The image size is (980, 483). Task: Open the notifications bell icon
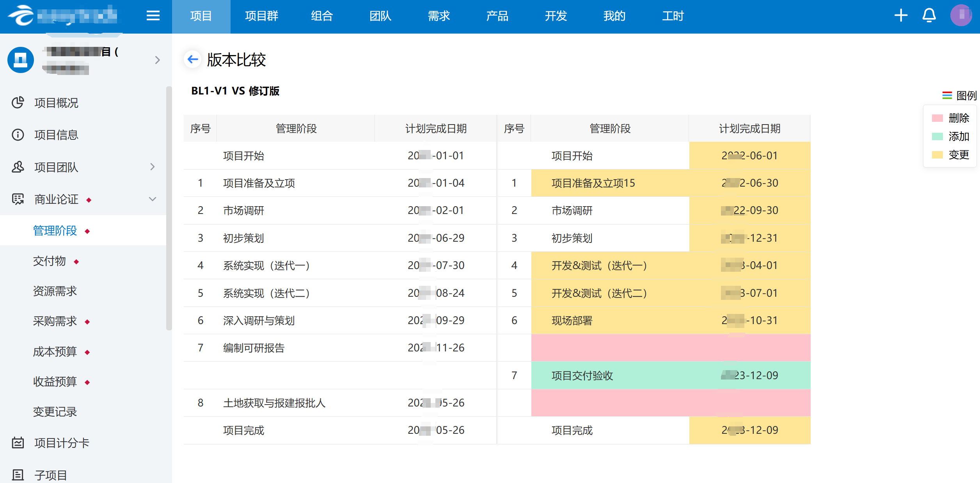click(x=929, y=16)
